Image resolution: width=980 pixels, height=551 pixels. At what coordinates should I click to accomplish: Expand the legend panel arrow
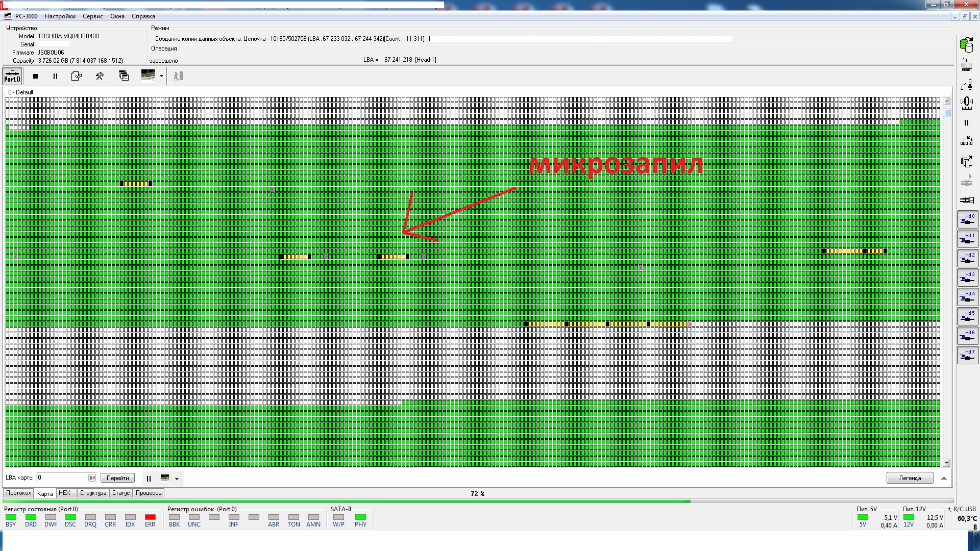point(944,478)
